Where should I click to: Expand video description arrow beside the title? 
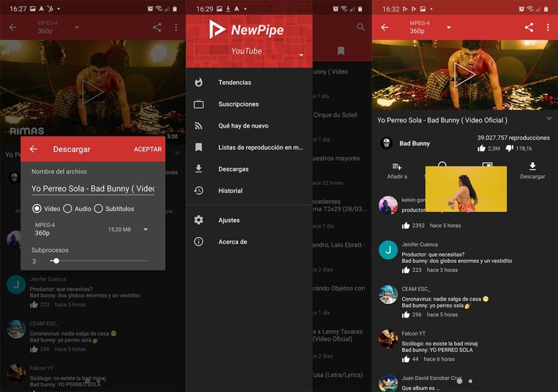(x=549, y=119)
